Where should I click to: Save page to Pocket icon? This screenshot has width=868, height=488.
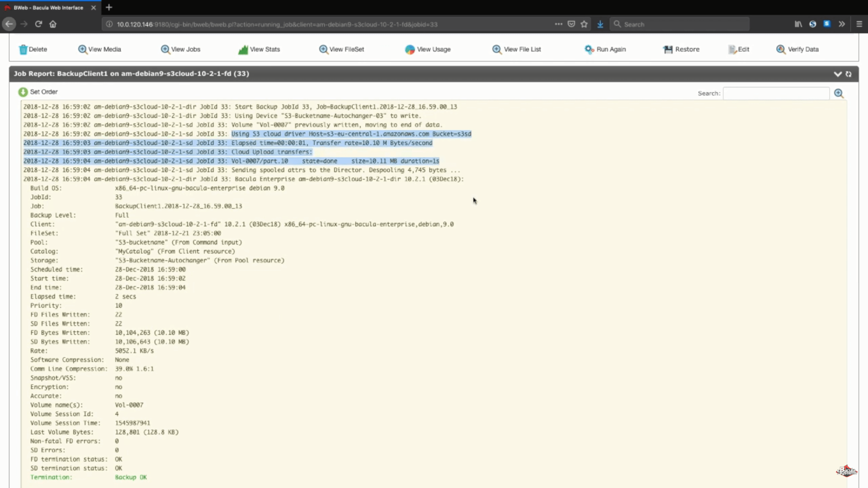[x=571, y=24]
